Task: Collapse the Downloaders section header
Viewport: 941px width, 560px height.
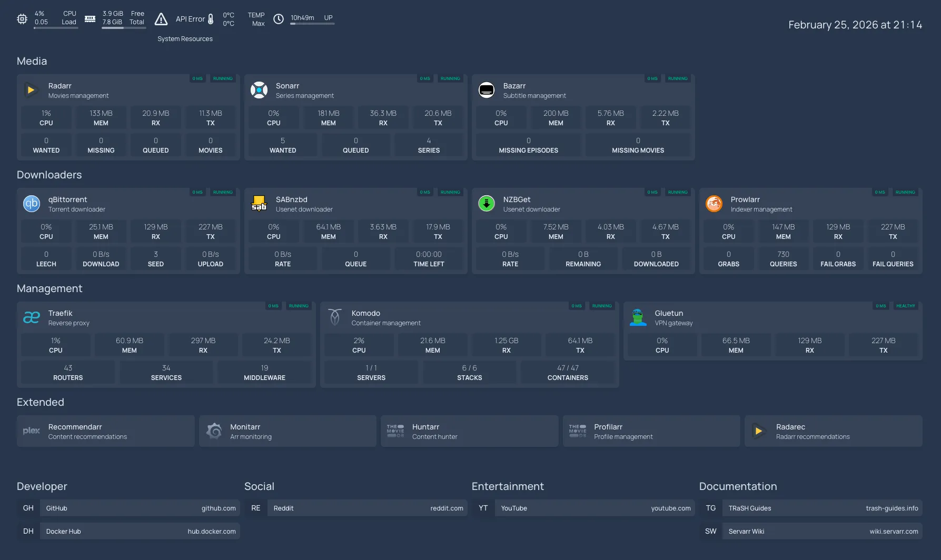Action: [49, 175]
